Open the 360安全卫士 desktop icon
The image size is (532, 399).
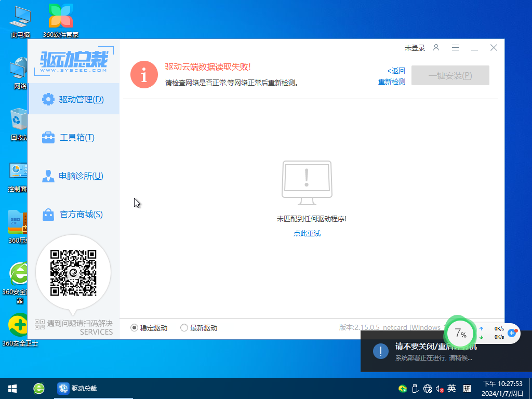pyautogui.click(x=20, y=330)
